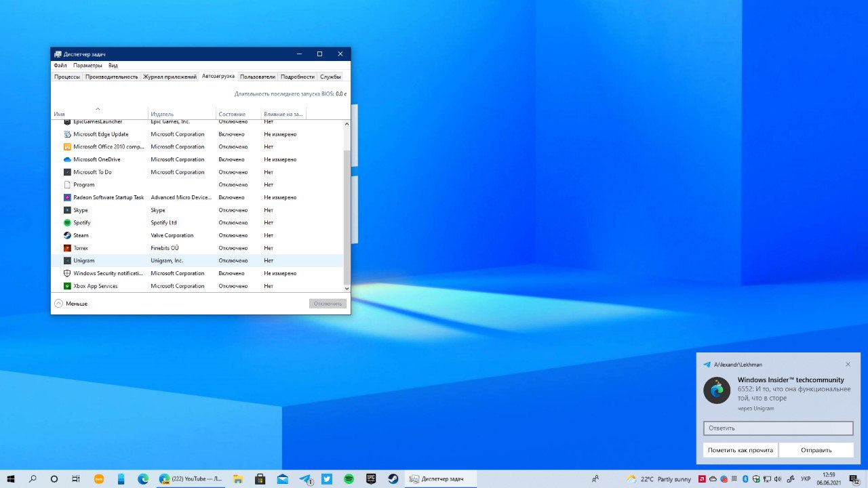Switch to the Производительность tab
Image resolution: width=868 pixels, height=488 pixels.
[x=111, y=77]
